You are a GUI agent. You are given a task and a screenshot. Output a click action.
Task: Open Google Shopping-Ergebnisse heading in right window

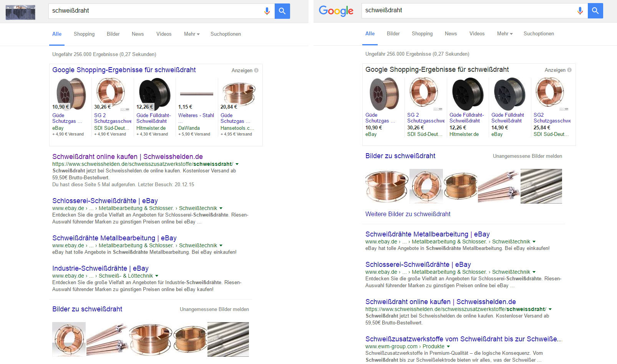pyautogui.click(x=437, y=69)
